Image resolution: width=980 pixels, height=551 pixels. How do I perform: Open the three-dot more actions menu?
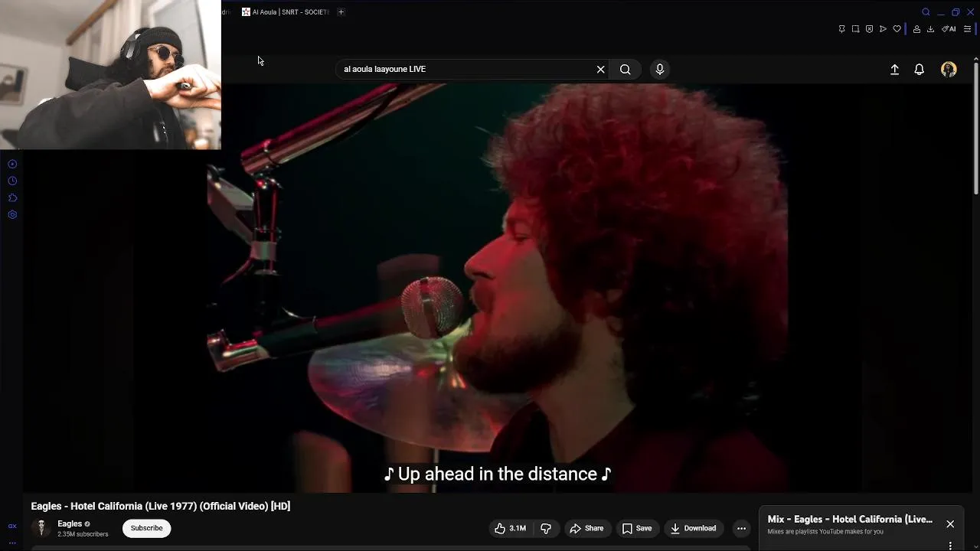[741, 528]
